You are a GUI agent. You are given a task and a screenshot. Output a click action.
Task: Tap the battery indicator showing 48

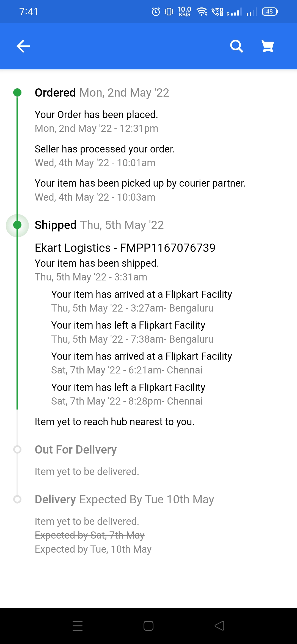pos(270,12)
